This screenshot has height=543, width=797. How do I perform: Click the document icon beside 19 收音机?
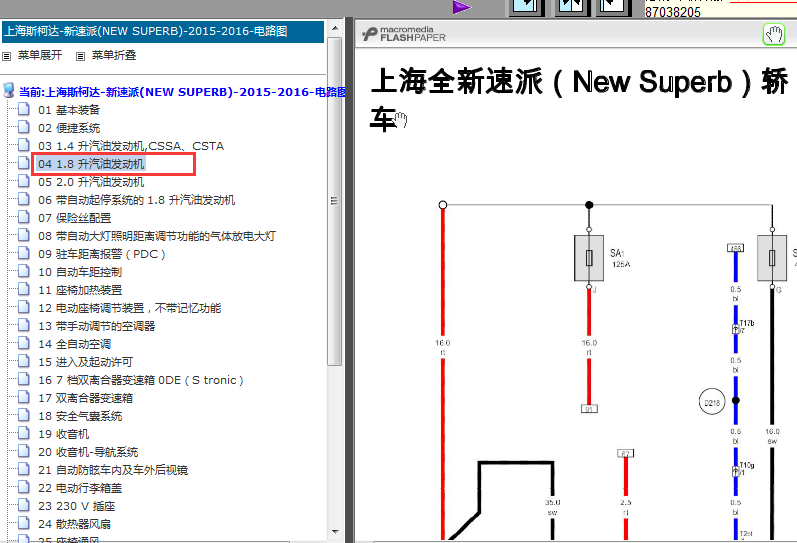tap(23, 433)
